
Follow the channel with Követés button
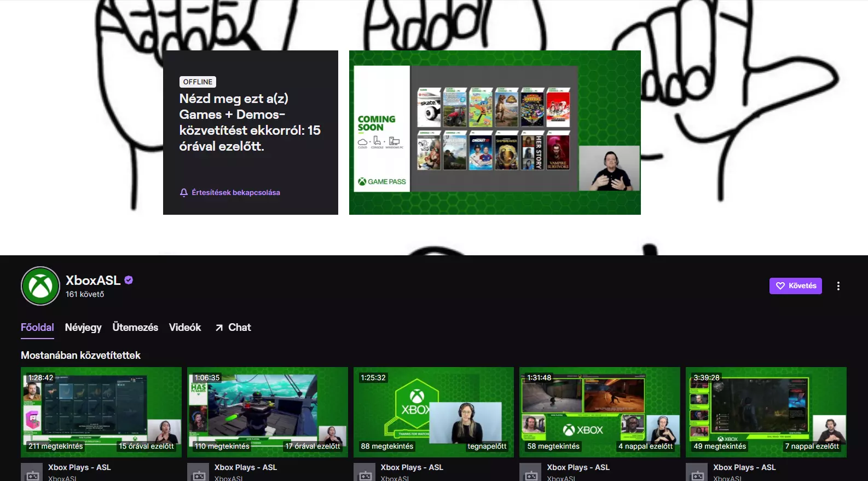click(x=795, y=286)
